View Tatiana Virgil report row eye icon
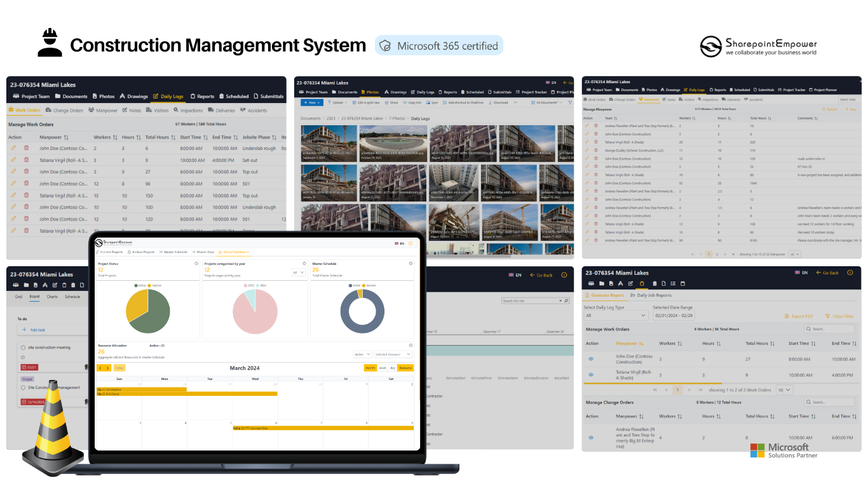 coord(591,375)
